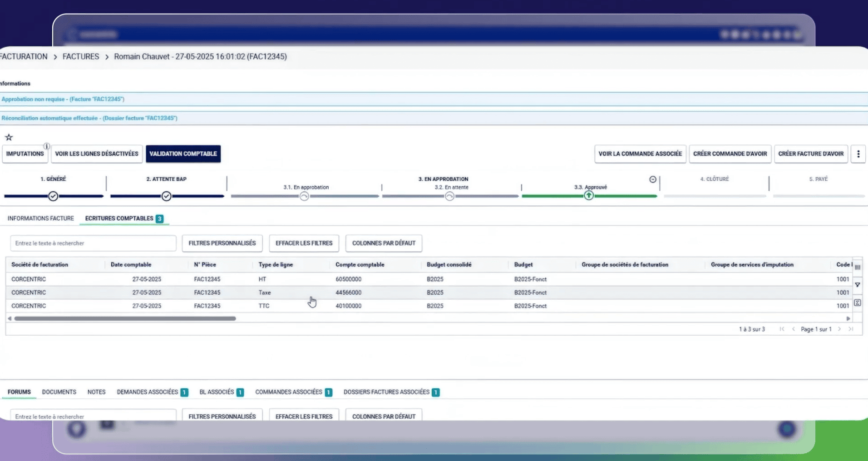
Task: Click Effacer les filtres above entries grid
Action: (x=304, y=243)
